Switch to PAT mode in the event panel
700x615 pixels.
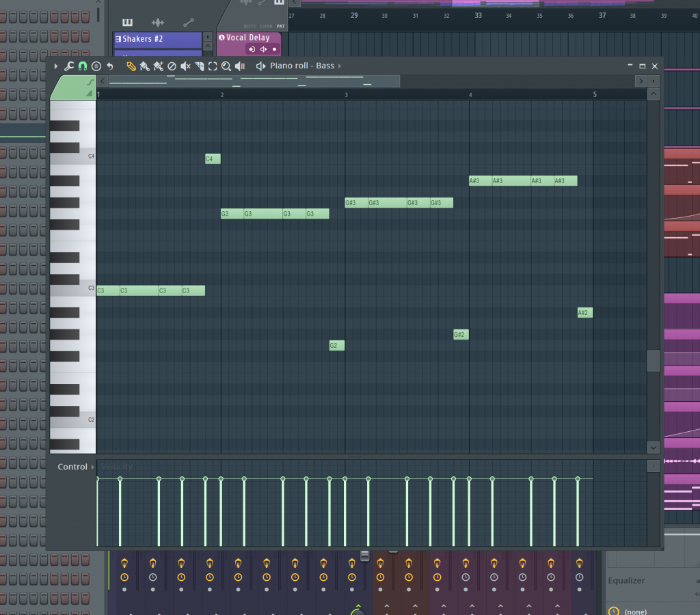280,26
